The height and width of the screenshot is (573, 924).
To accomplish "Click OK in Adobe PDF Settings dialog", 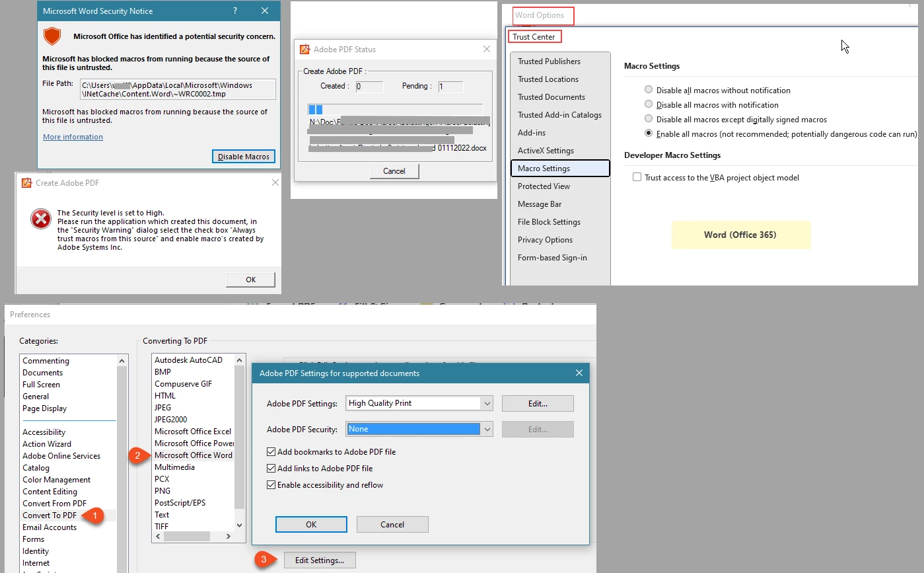I will (311, 524).
